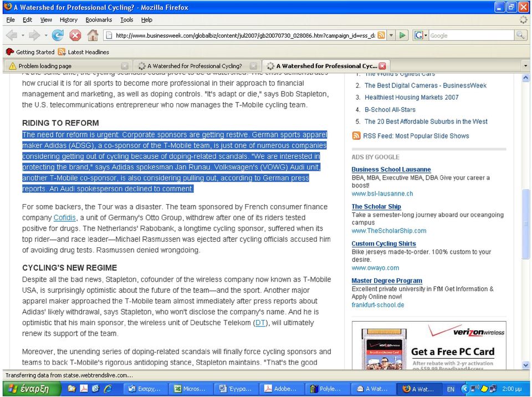Open Healthiest Housing Markets 2007 link

pyautogui.click(x=412, y=98)
